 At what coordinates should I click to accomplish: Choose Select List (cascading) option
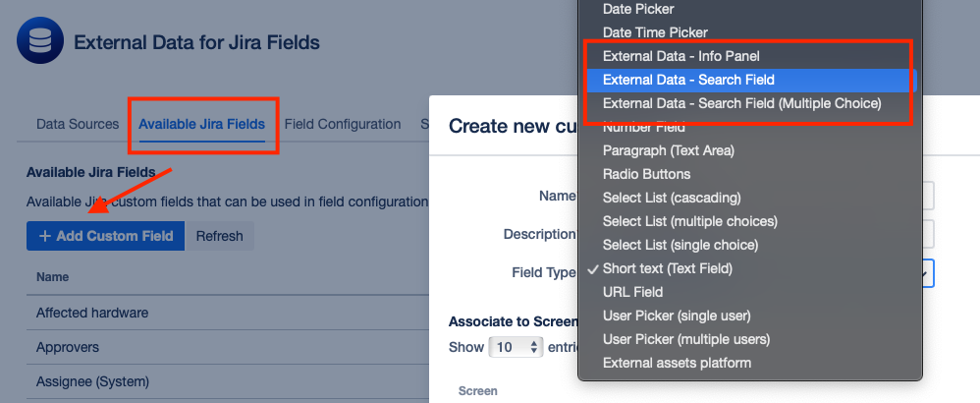click(672, 198)
